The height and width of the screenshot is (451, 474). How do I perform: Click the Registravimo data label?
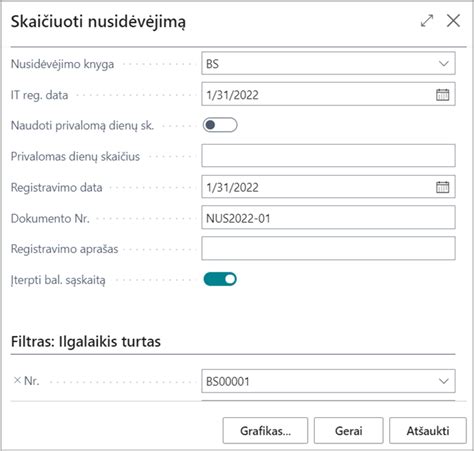click(56, 187)
